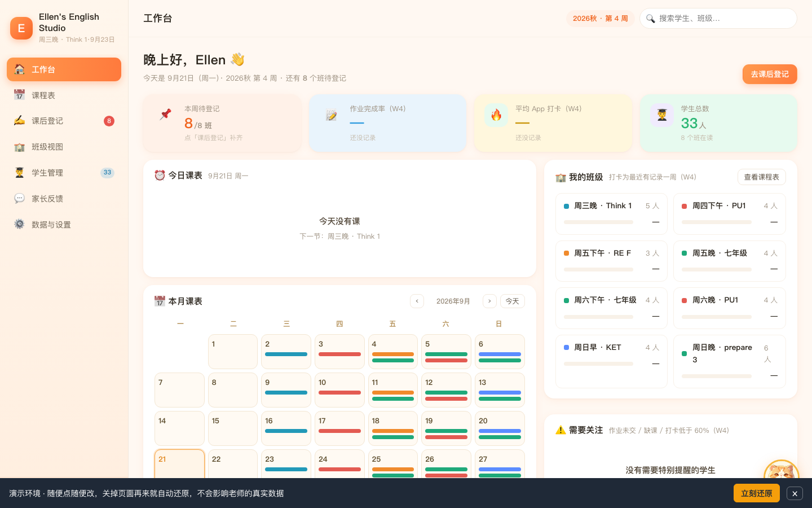
Task: Open the 周五晚 · 七年级 class card
Action: pos(730,261)
